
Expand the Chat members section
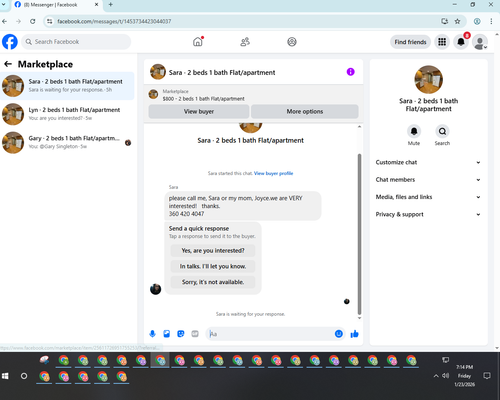(428, 180)
